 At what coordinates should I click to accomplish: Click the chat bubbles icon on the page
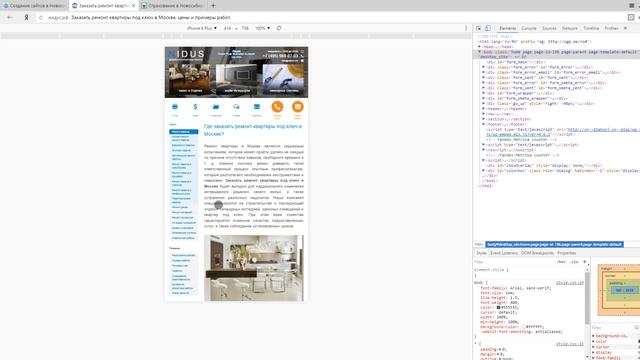pyautogui.click(x=236, y=107)
